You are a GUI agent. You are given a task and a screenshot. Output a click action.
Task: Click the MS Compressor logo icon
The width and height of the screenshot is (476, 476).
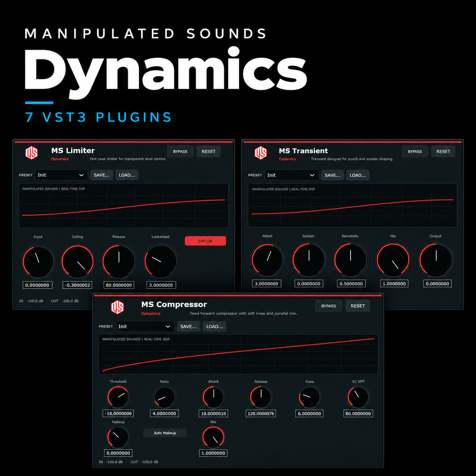pos(117,307)
